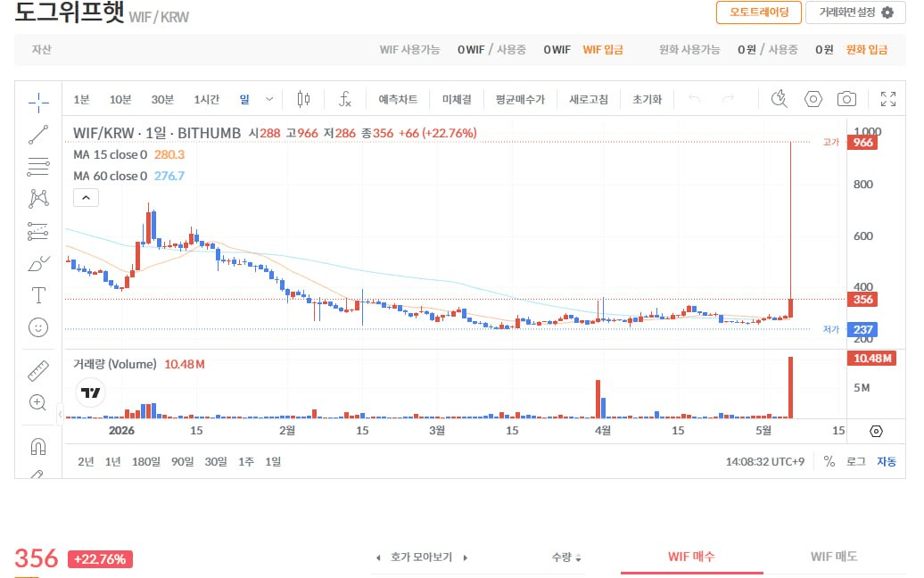Set date range to 1주
Image resolution: width=924 pixels, height=578 pixels.
pos(246,461)
